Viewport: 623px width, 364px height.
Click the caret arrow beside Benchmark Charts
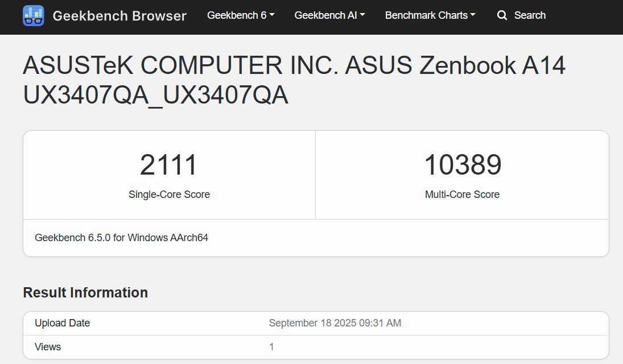click(473, 15)
